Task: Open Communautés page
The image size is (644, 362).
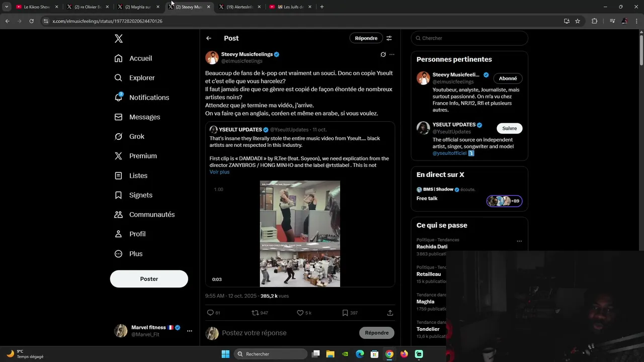Action: coord(144,215)
